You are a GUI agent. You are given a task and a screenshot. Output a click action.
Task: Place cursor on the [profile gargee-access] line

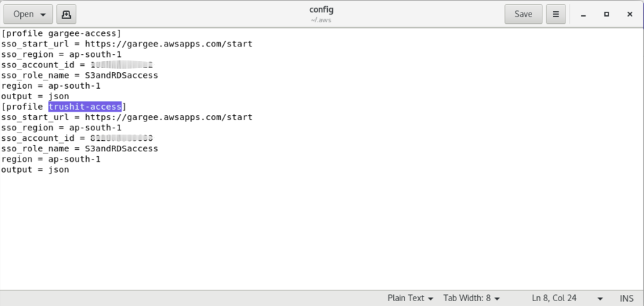click(x=61, y=33)
